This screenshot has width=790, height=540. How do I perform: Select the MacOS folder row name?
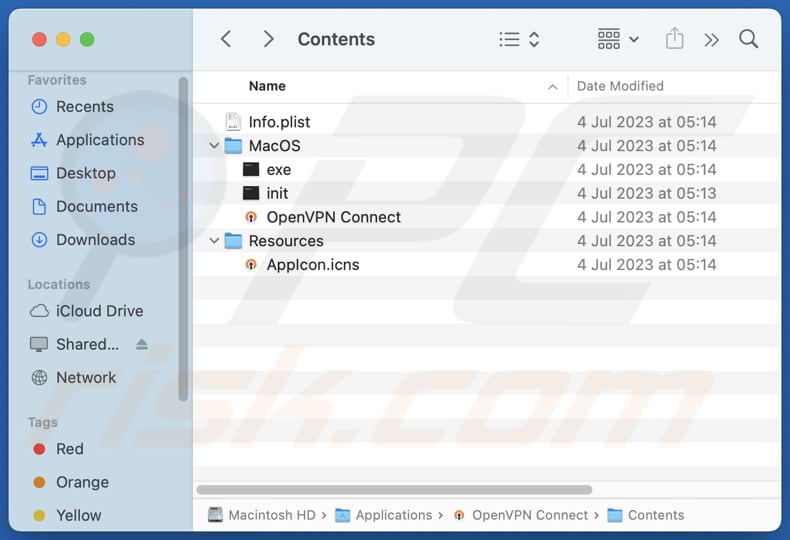click(x=275, y=146)
